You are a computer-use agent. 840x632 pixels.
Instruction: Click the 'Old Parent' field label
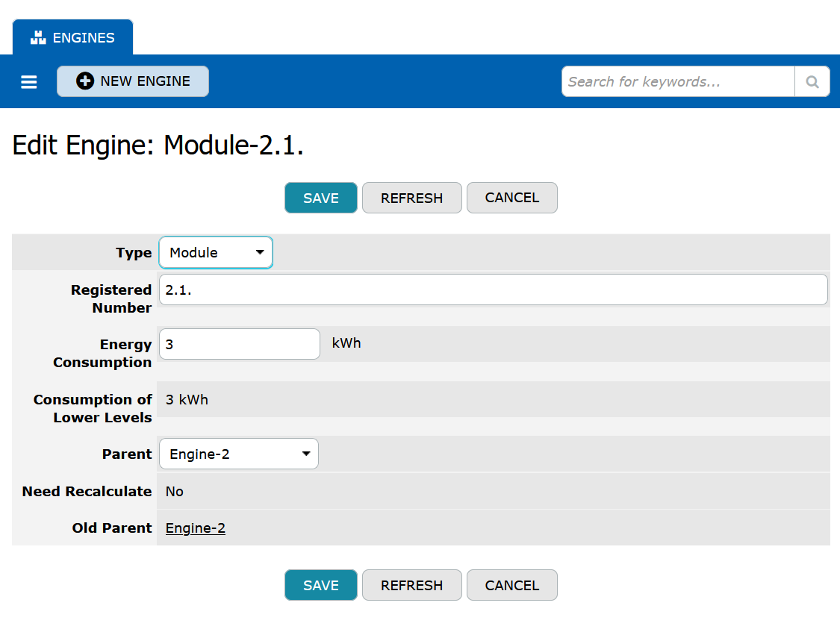click(x=112, y=528)
